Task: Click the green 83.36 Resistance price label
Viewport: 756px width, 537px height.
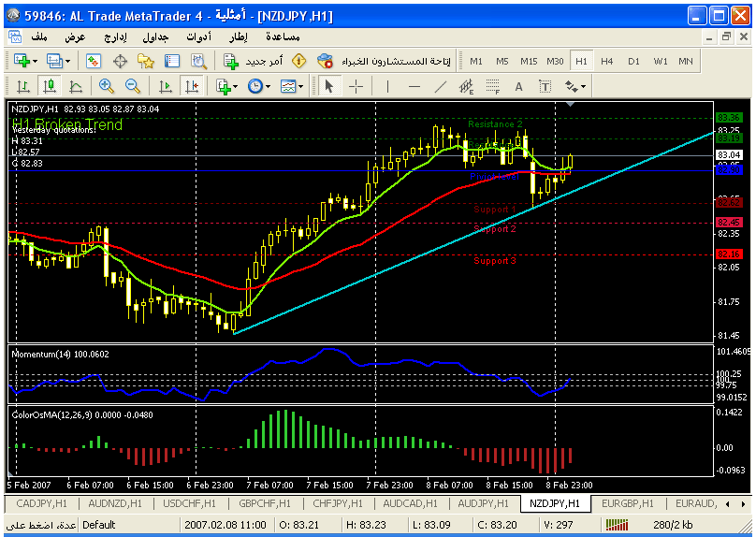Action: pyautogui.click(x=728, y=117)
